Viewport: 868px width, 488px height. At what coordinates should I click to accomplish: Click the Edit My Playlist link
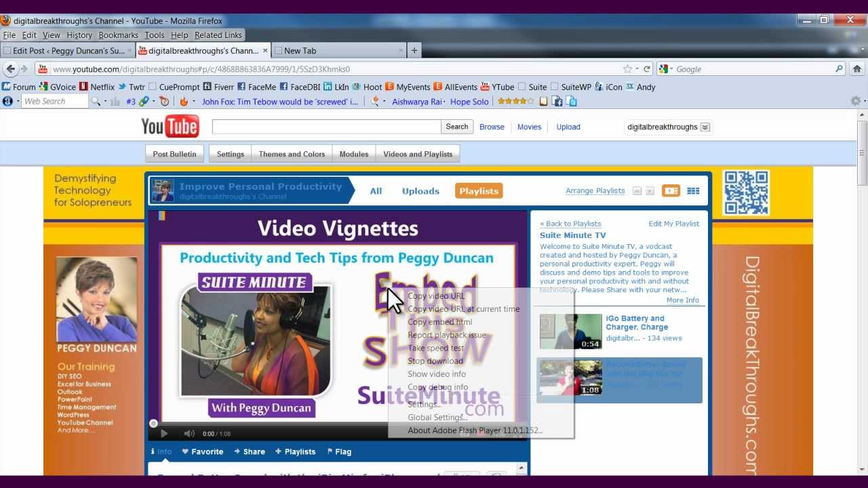[673, 224]
